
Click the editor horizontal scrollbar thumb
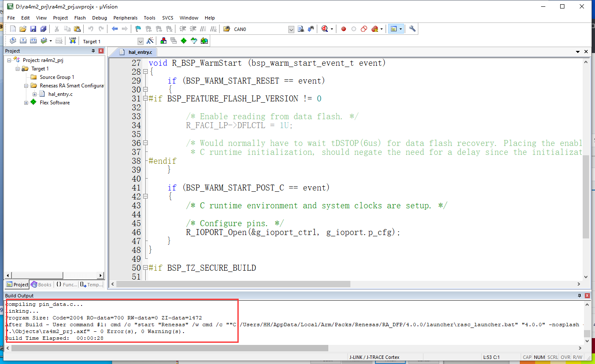[x=234, y=284]
